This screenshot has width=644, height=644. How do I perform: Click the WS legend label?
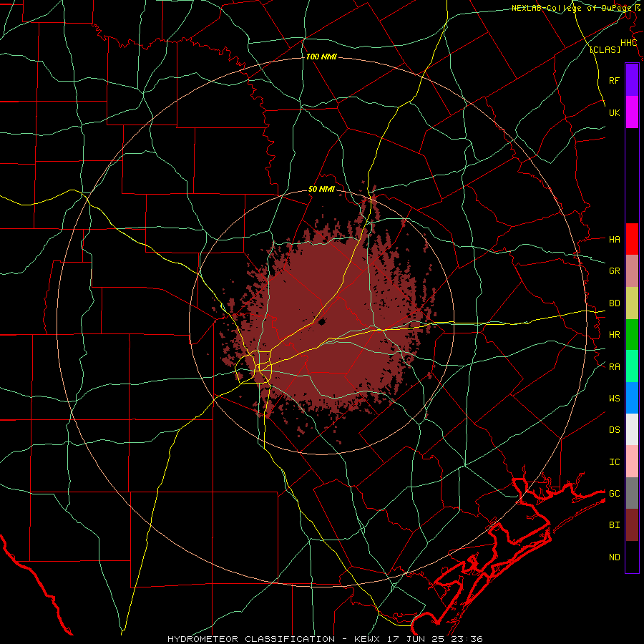(614, 398)
